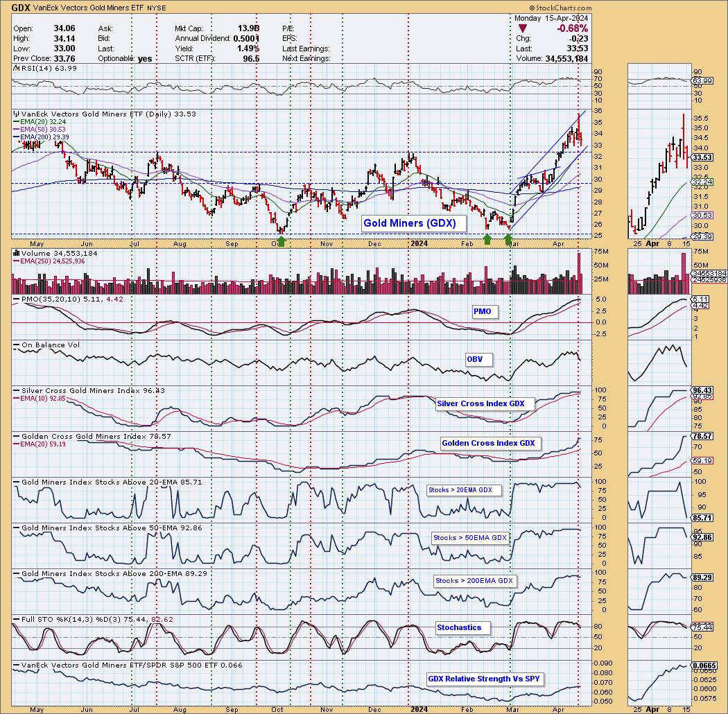Click the Yield 1.49% value
The width and height of the screenshot is (728, 714).
tap(248, 49)
